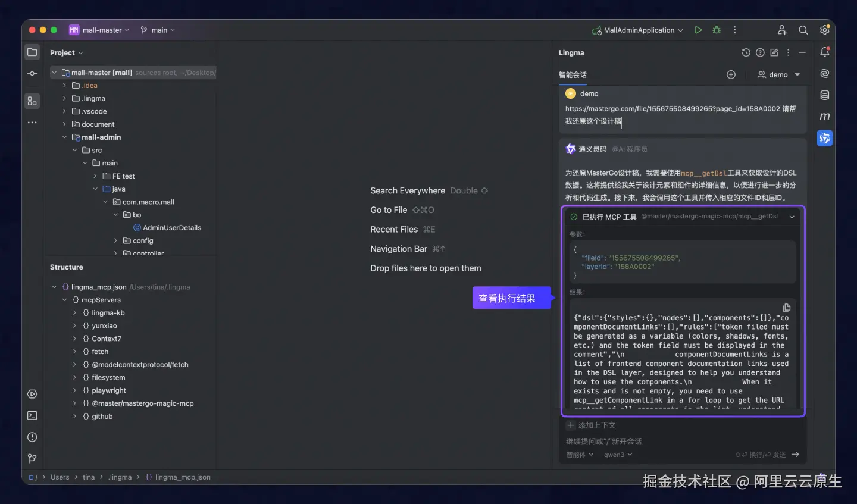Open the Services tool window icon
This screenshot has width=857, height=504.
pos(32,394)
